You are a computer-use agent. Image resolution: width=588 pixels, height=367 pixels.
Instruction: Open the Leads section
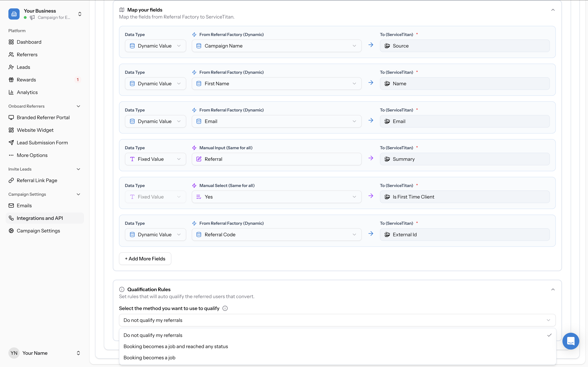(23, 67)
